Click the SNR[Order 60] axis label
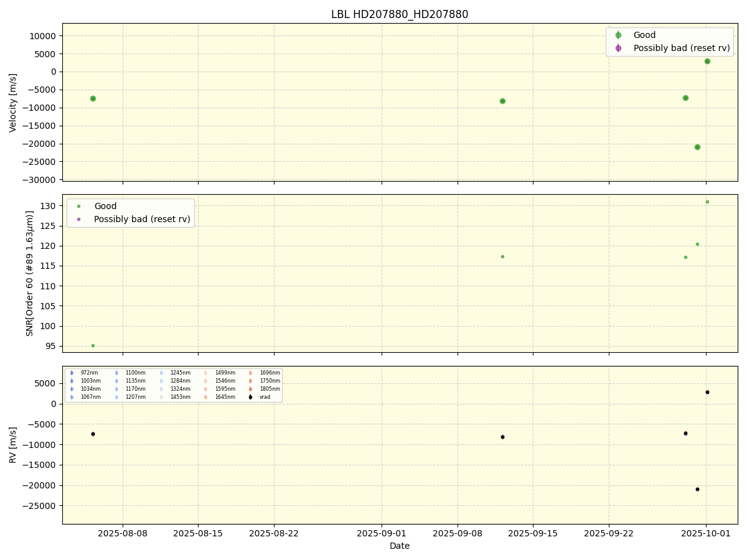 [30, 273]
